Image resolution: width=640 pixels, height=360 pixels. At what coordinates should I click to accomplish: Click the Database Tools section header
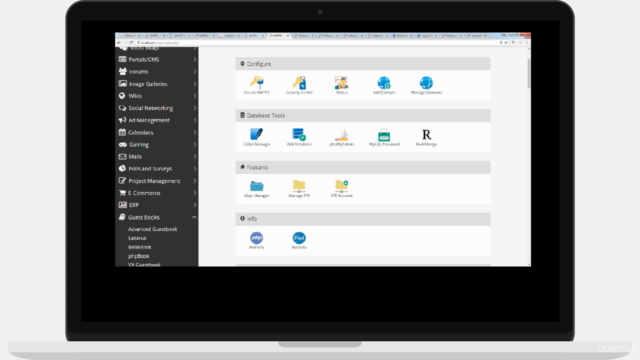pyautogui.click(x=363, y=116)
